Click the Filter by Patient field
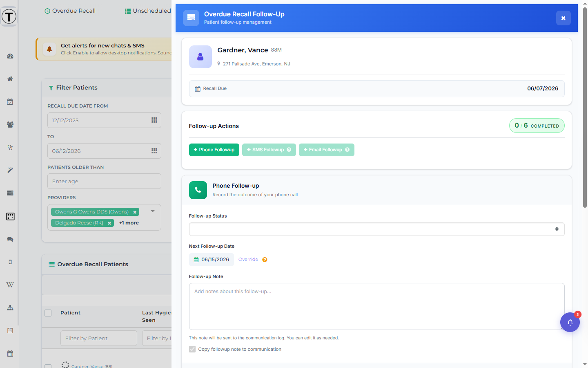The height and width of the screenshot is (368, 588). pyautogui.click(x=99, y=338)
